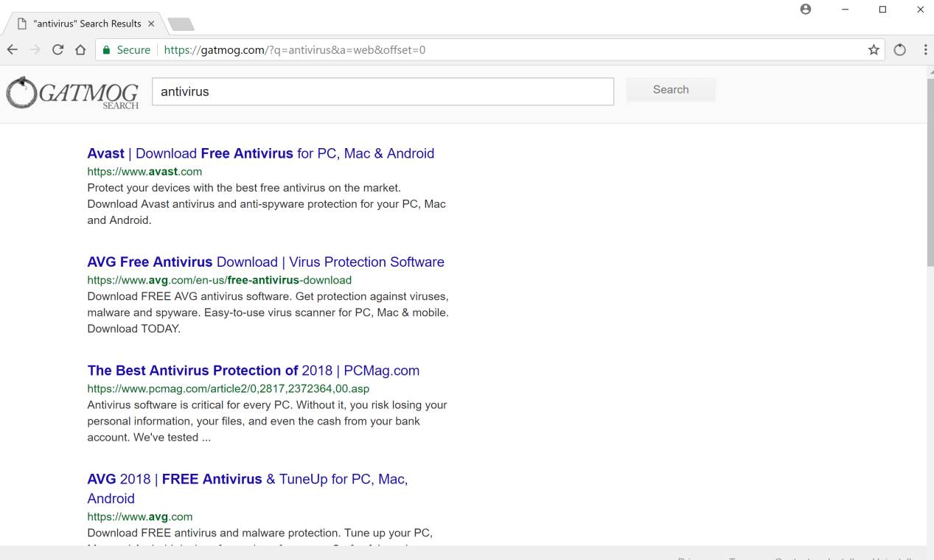Select the "antivirus" Search Results tab
Viewport: 934px width, 560px height.
[x=83, y=24]
